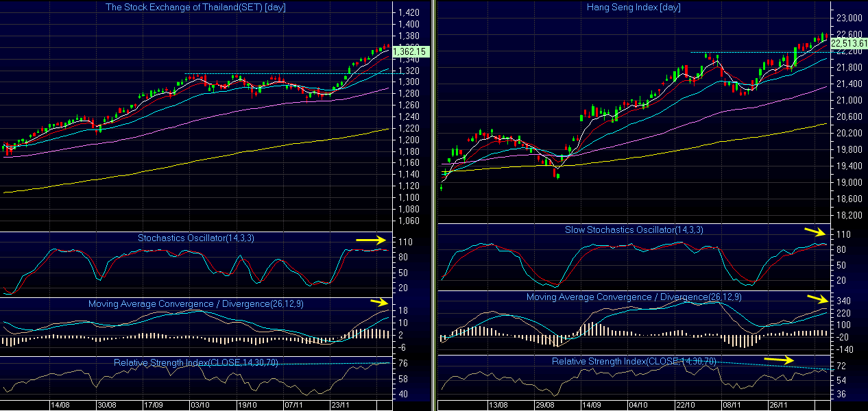This screenshot has height=411, width=868.
Task: Click the 1,060 price axis value
Action: [409, 221]
